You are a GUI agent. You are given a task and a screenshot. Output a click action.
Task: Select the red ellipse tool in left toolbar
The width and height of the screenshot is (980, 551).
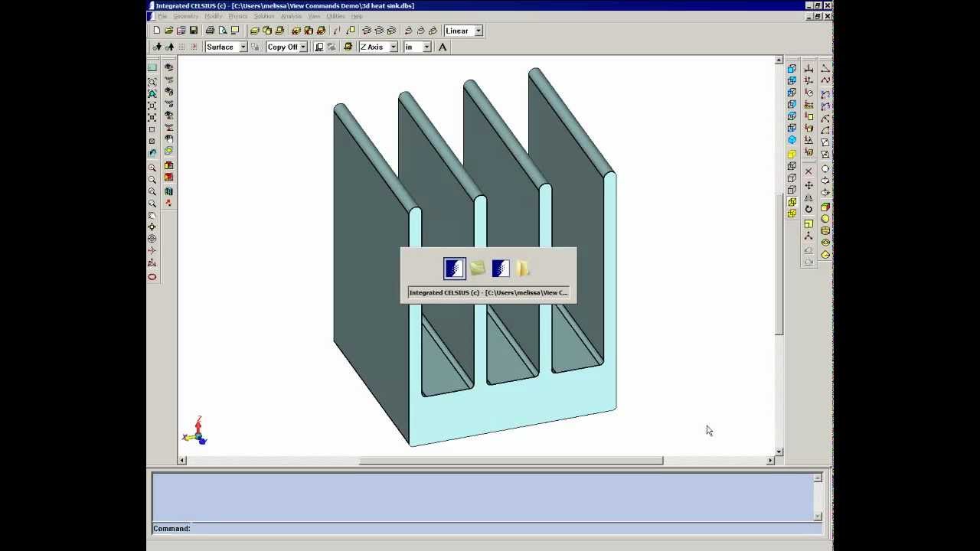(152, 277)
